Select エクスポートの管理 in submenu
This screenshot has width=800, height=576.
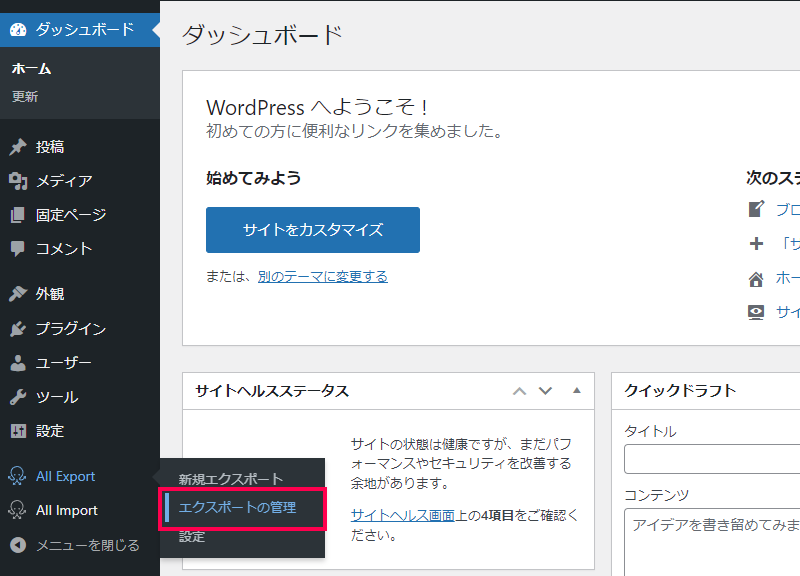click(x=237, y=508)
